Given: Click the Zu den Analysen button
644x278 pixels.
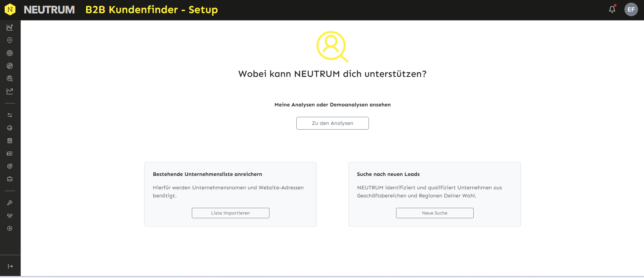Looking at the screenshot, I should (332, 123).
